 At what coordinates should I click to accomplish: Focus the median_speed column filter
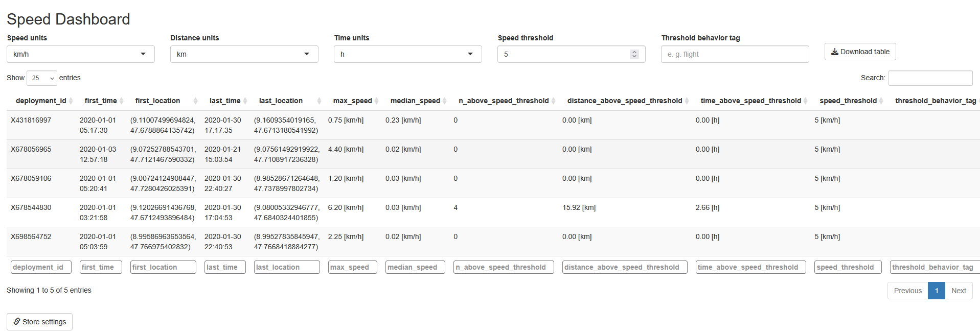(415, 267)
